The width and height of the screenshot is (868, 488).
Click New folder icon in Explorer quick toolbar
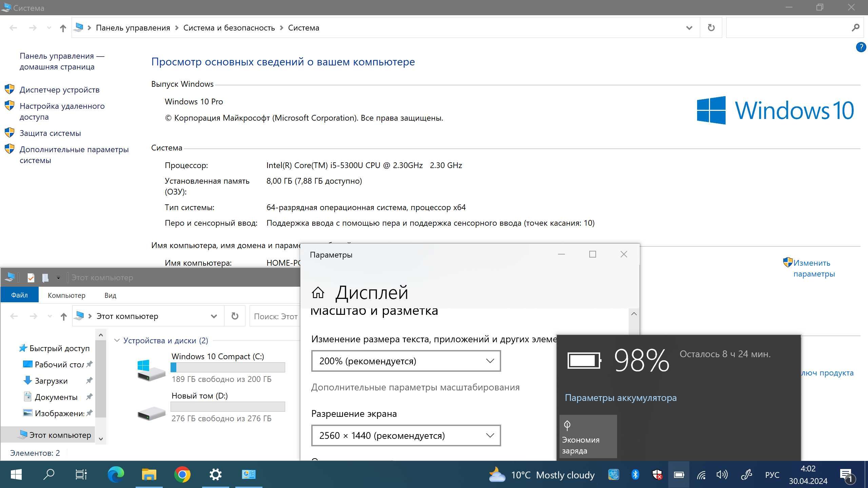click(45, 278)
